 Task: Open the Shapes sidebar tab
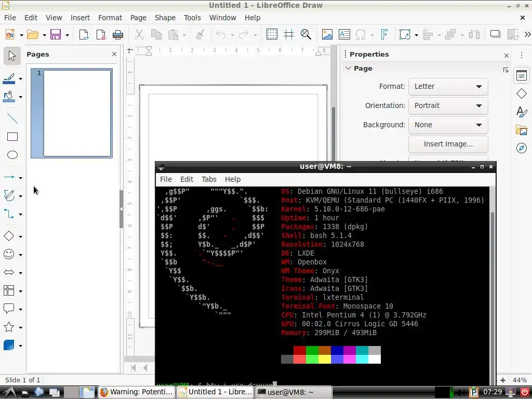(x=522, y=94)
